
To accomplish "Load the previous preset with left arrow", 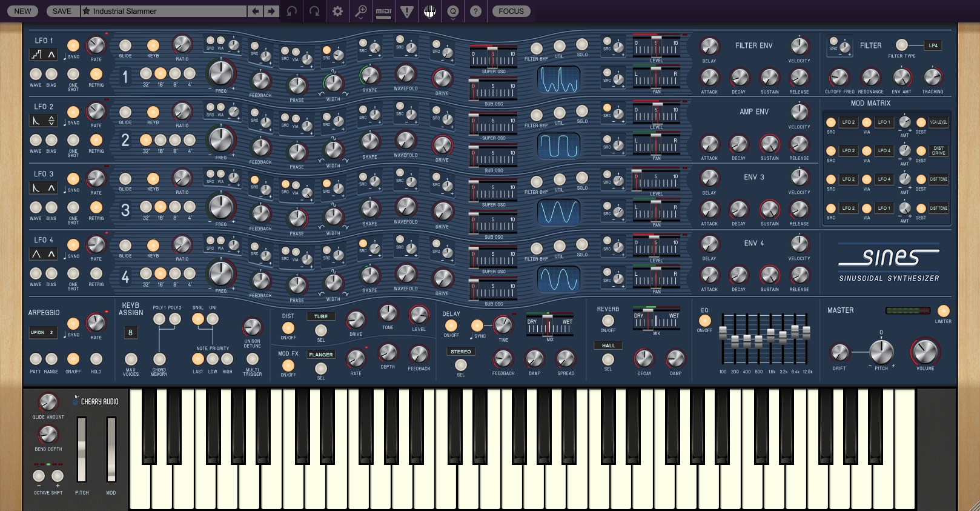I will click(256, 11).
